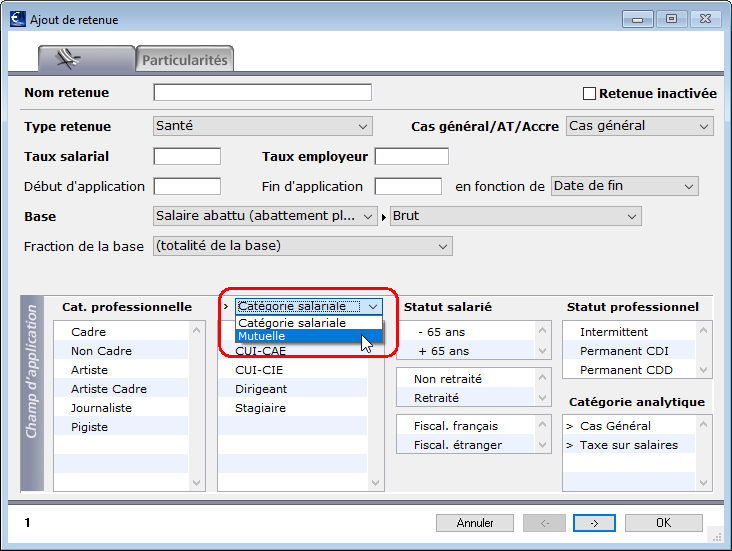732x551 pixels.
Task: Click the application icon in title bar
Action: pos(18,19)
